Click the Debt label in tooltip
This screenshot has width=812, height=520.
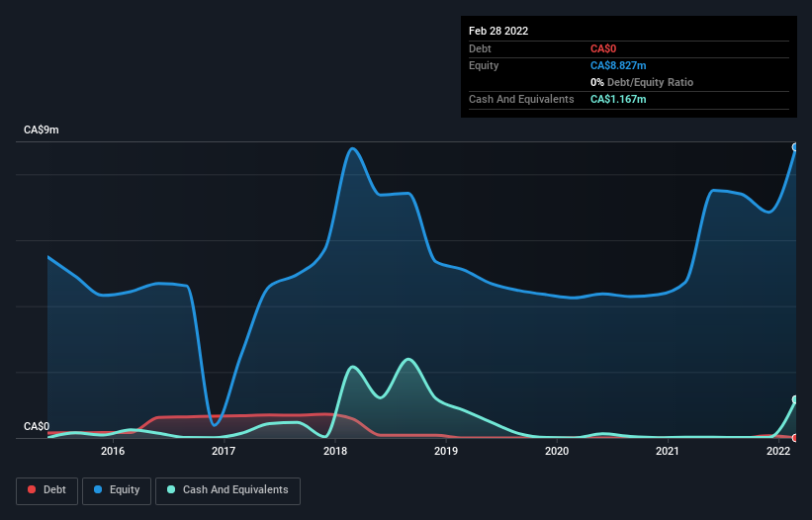pos(480,48)
